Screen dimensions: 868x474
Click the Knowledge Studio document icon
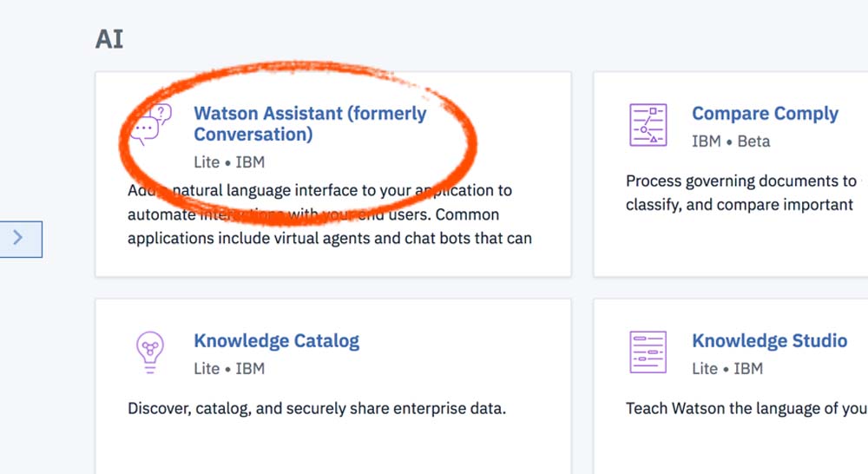tap(647, 352)
